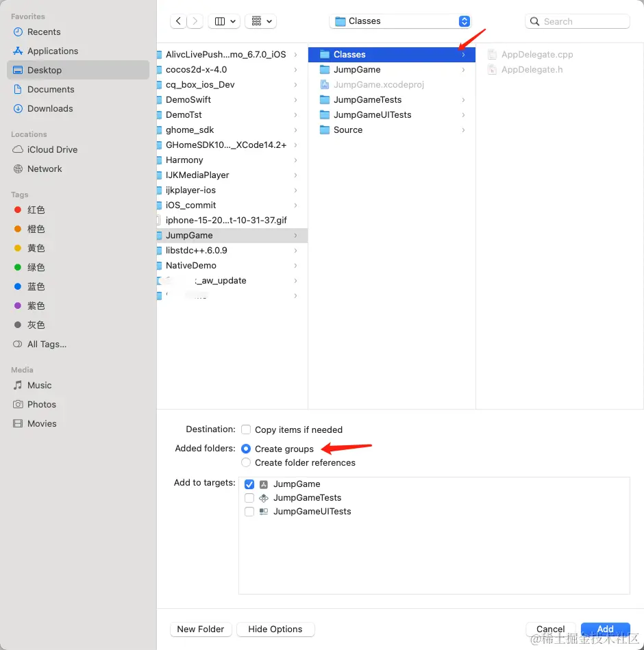
Task: Click the green tag dot 绿色
Action: (17, 267)
